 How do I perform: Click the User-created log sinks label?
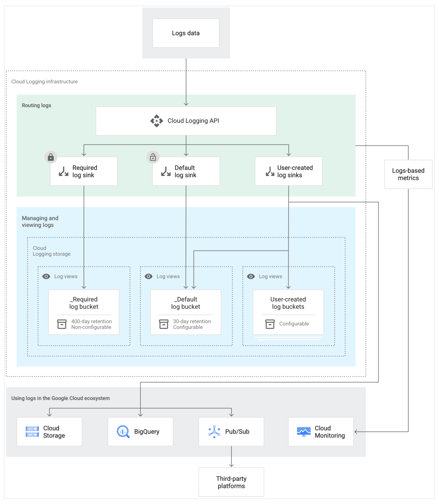(295, 171)
